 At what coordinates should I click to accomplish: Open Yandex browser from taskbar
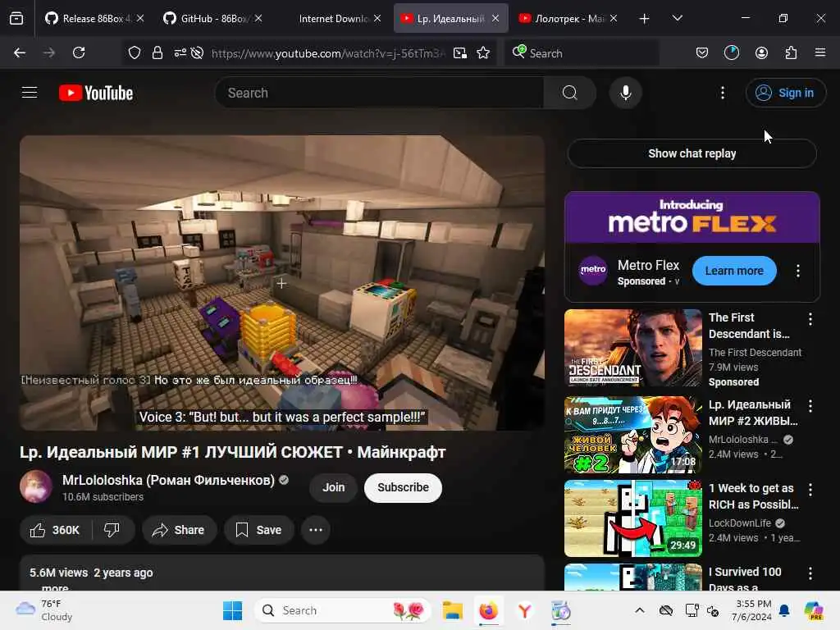pyautogui.click(x=524, y=610)
